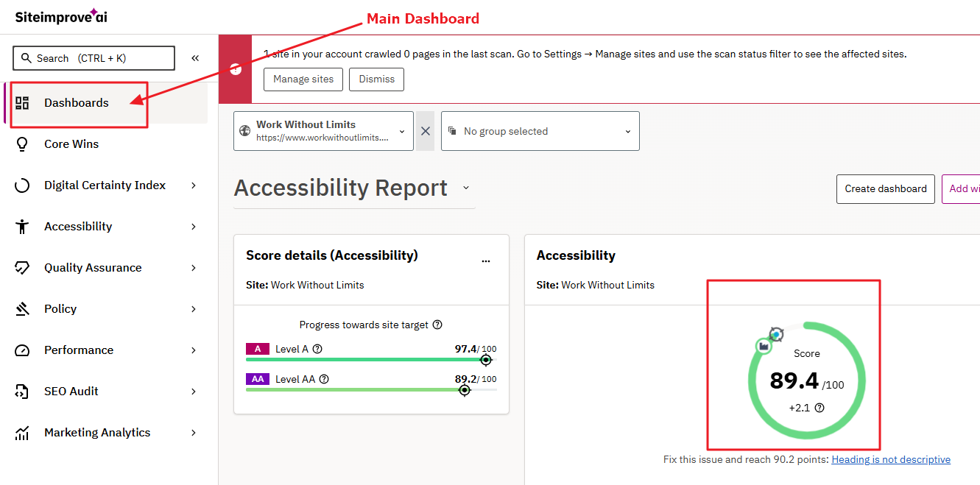980x485 pixels.
Task: Select Quality Assurance menu item
Action: pyautogui.click(x=107, y=268)
